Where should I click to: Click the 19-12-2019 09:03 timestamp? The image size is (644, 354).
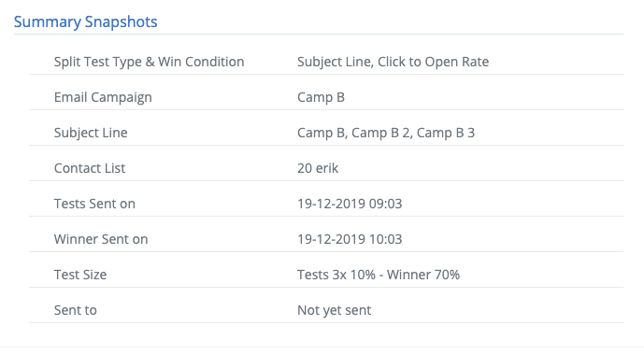point(350,204)
